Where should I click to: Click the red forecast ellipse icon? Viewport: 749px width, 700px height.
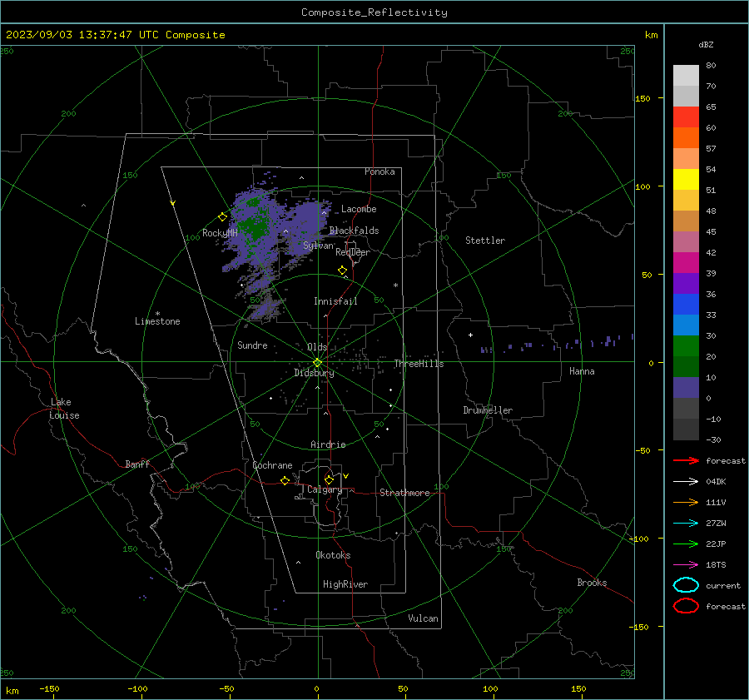[686, 606]
